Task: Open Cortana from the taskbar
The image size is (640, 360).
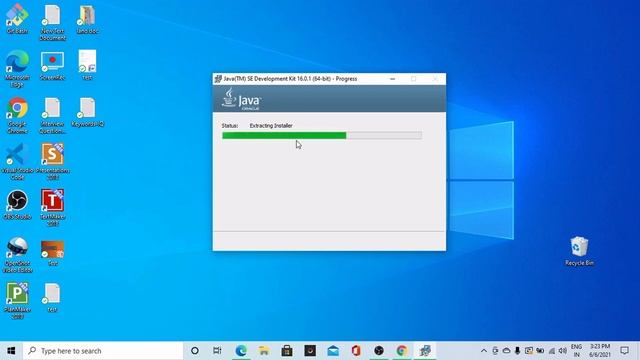Action: tap(195, 351)
